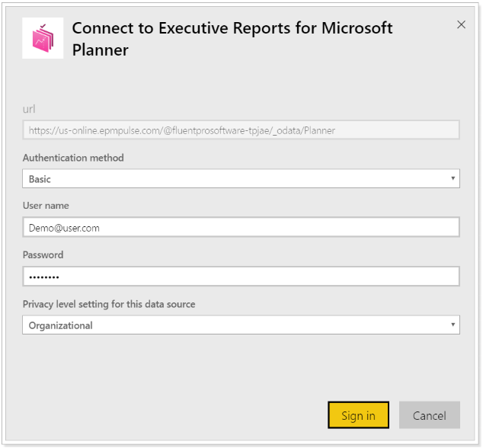Click the arrow on the Basic dropdown
The image size is (483, 448).
pos(453,178)
